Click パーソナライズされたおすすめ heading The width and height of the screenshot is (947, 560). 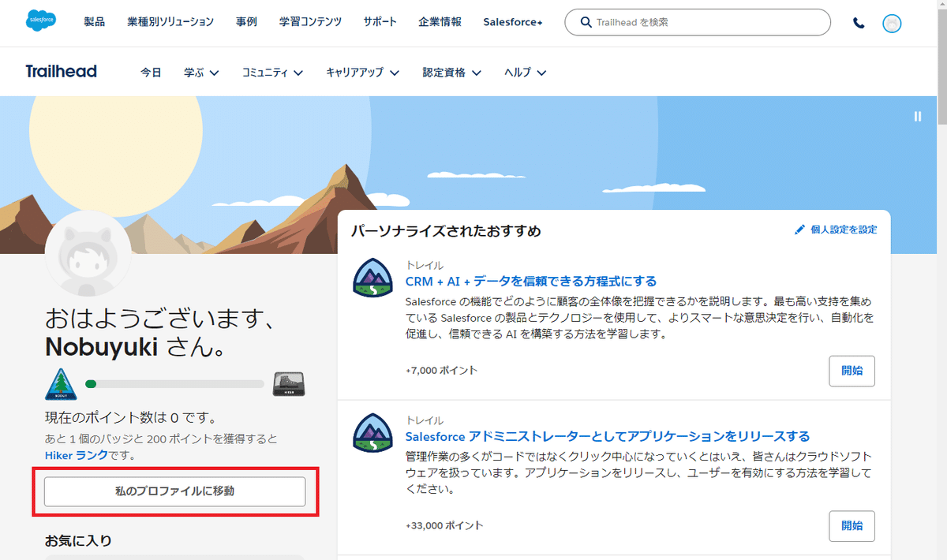click(x=446, y=231)
